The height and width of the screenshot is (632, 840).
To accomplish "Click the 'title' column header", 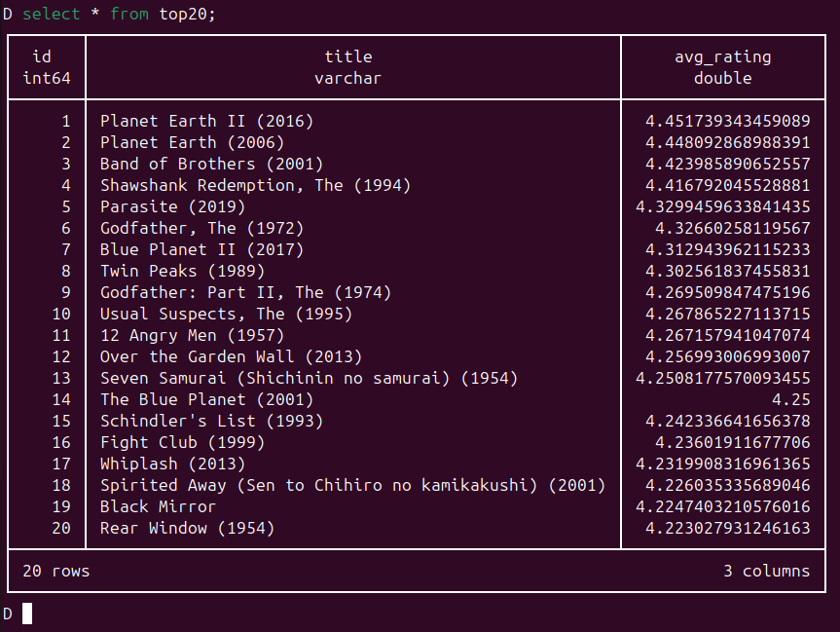I will coord(348,56).
